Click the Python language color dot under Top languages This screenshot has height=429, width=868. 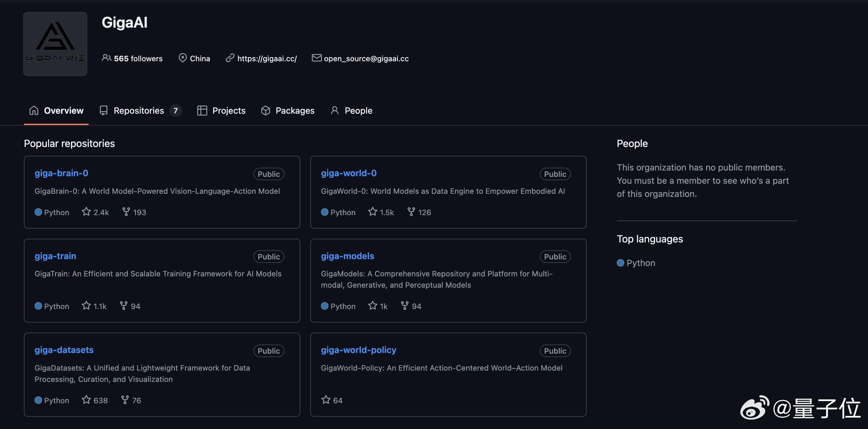tap(620, 263)
